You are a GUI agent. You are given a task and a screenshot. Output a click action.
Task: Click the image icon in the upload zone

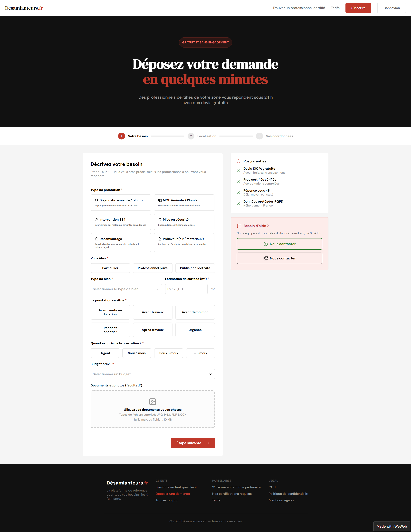[x=153, y=401]
